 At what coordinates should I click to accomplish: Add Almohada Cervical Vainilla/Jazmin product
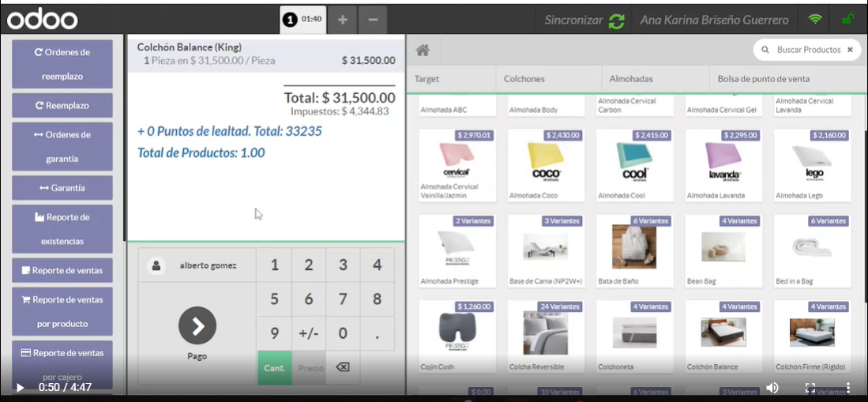coord(457,165)
